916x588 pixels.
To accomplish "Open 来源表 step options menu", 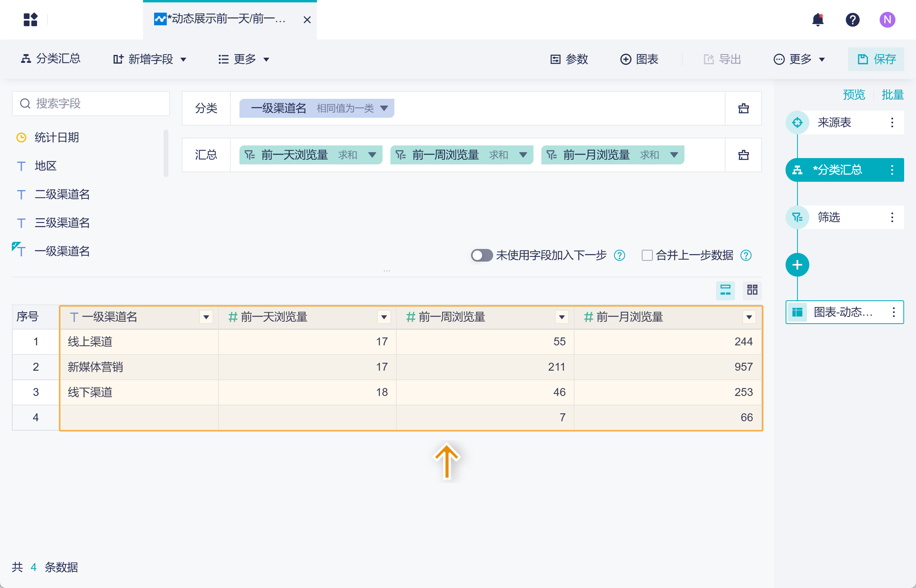I will pyautogui.click(x=892, y=122).
